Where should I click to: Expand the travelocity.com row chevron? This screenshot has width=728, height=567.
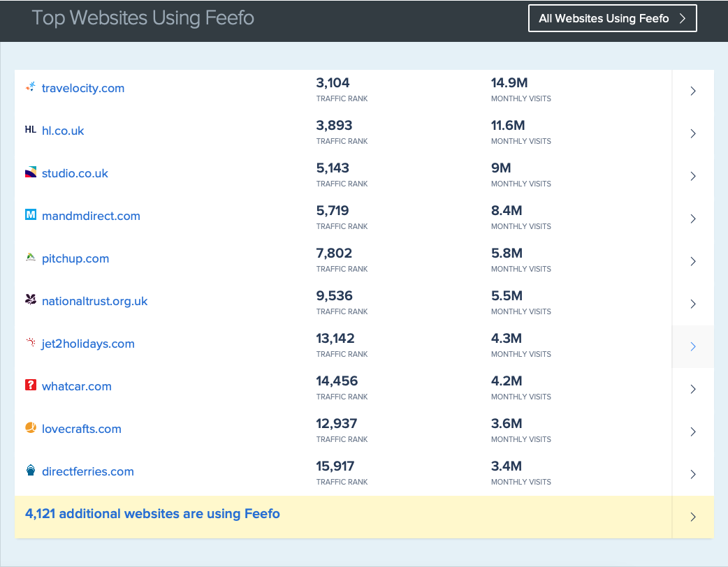coord(692,91)
